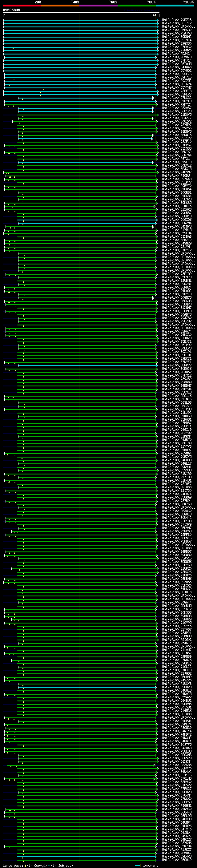Click hit label UniRef100_Q2PER7
The width and height of the screenshot is (197, 868).
point(176,94)
